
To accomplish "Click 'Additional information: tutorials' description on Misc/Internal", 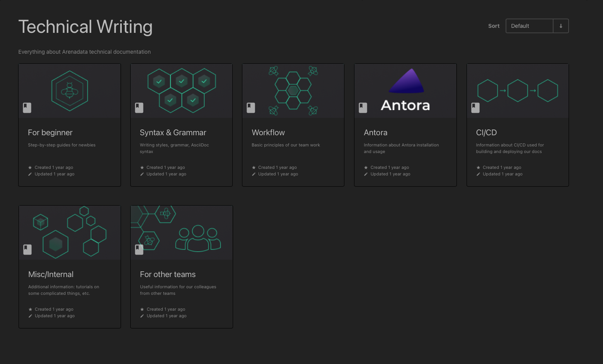I will click(64, 290).
